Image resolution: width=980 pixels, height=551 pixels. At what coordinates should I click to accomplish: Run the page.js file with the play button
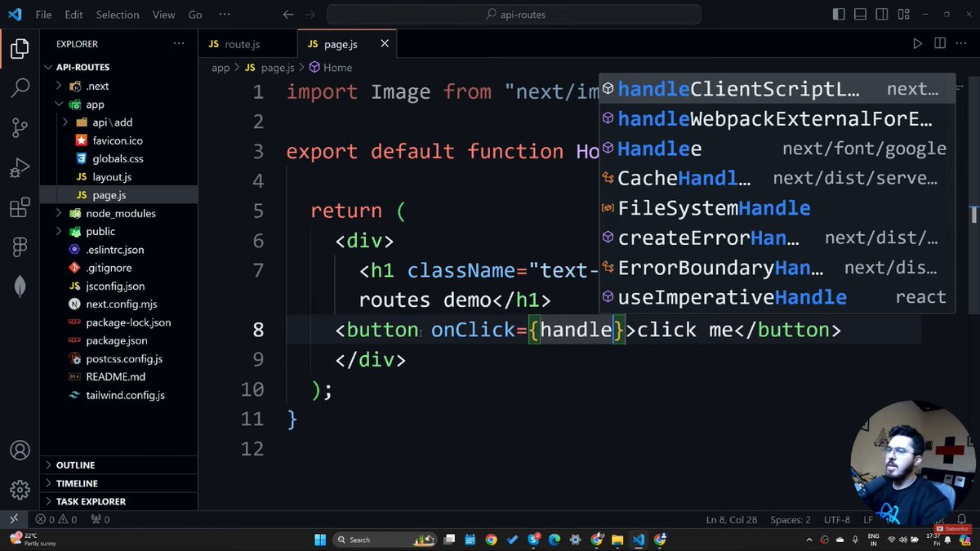click(x=918, y=43)
